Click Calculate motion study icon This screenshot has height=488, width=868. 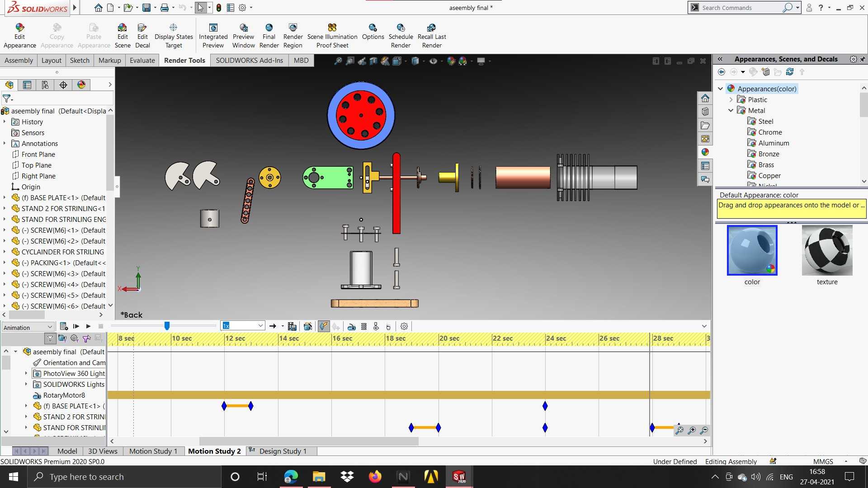[x=64, y=326]
